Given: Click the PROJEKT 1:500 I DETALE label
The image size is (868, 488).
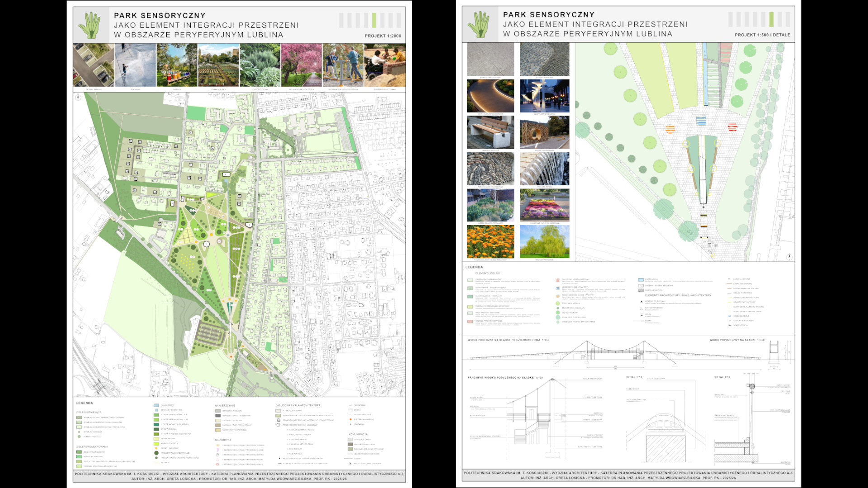Looking at the screenshot, I should pos(762,35).
